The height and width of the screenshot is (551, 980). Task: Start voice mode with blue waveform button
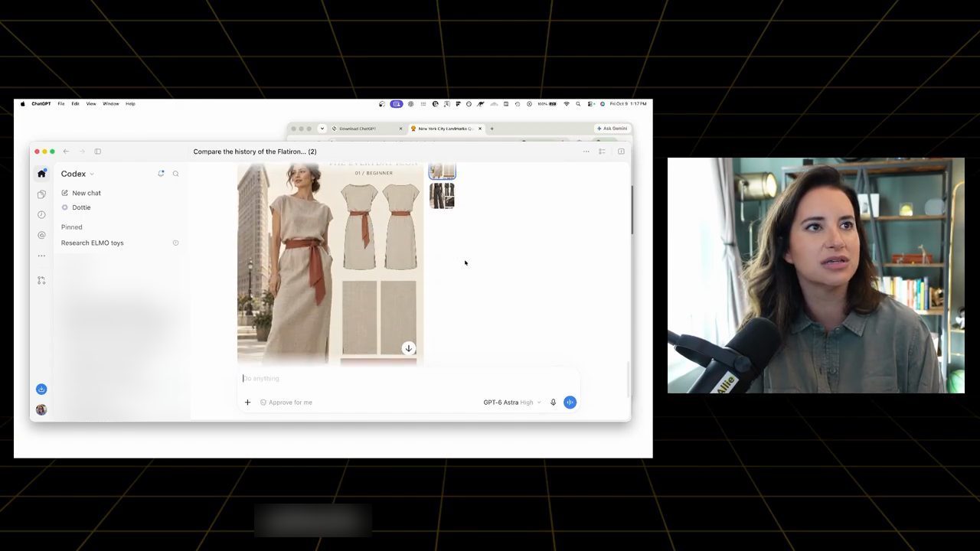[570, 402]
